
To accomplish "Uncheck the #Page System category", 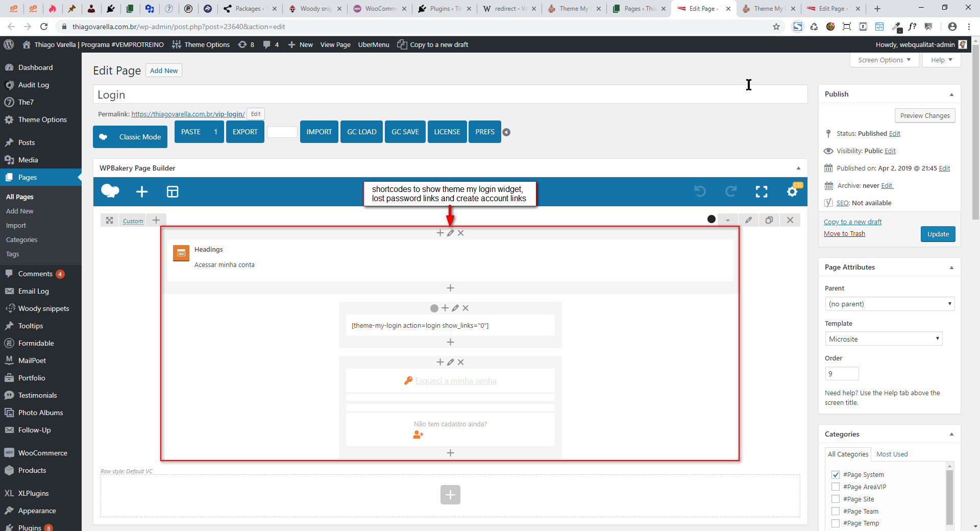I will pos(836,475).
